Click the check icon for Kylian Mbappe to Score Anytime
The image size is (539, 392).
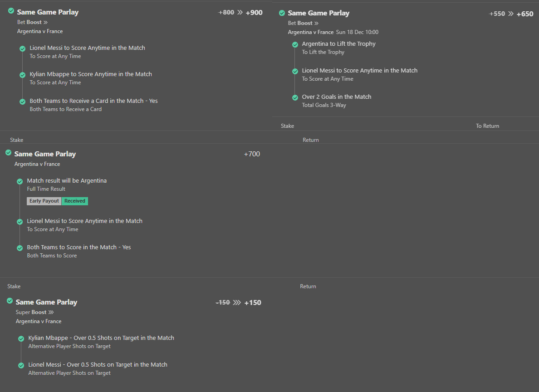point(22,75)
